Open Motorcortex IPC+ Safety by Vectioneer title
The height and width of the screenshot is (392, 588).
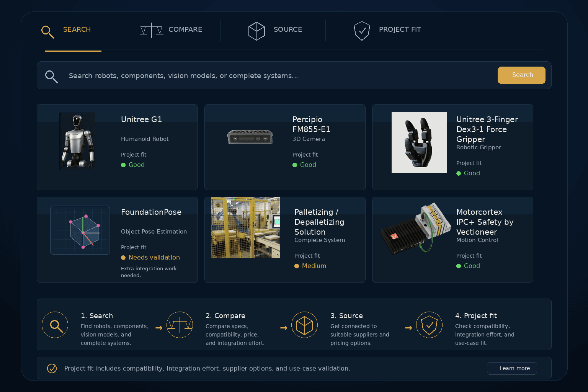coord(485,222)
